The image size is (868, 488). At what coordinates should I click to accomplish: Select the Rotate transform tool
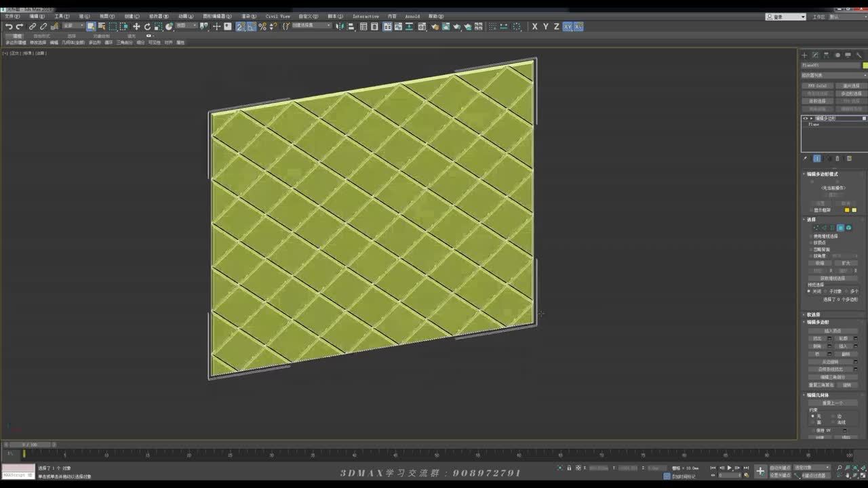(147, 26)
